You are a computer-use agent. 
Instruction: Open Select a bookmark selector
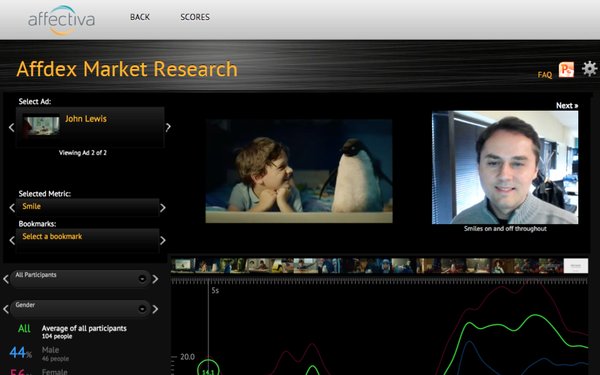coord(87,240)
